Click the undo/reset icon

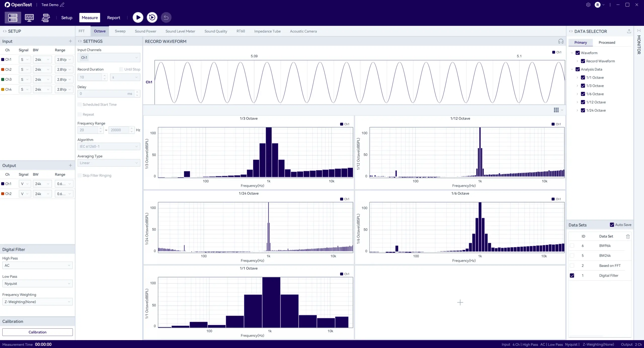tap(166, 17)
